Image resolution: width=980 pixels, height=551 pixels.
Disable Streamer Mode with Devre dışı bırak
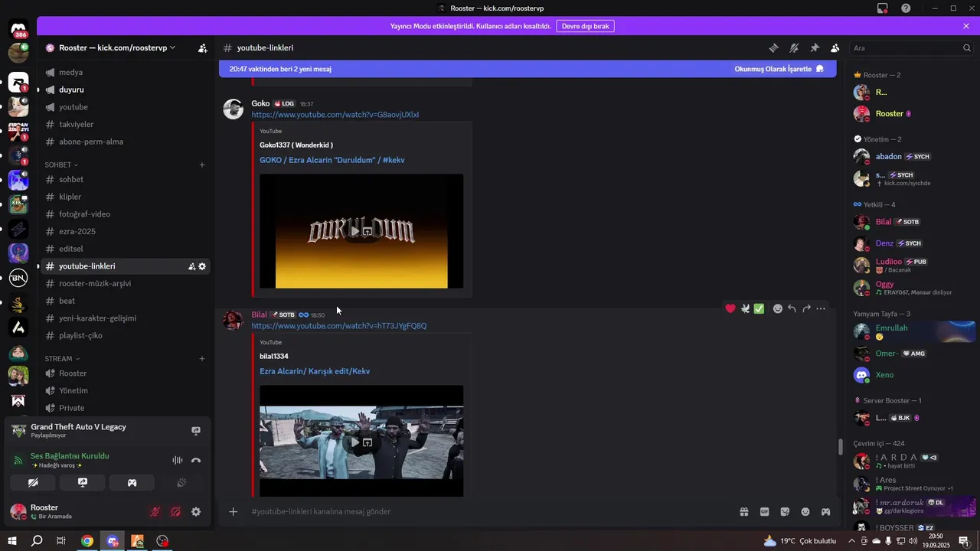tap(586, 26)
